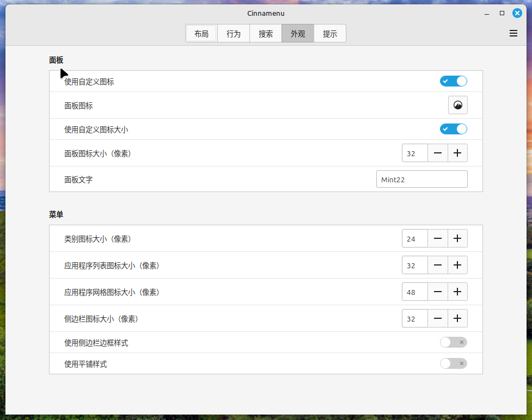Maximize the Cinnamenu settings window
Screen dimensions: 532x420
tap(502, 13)
